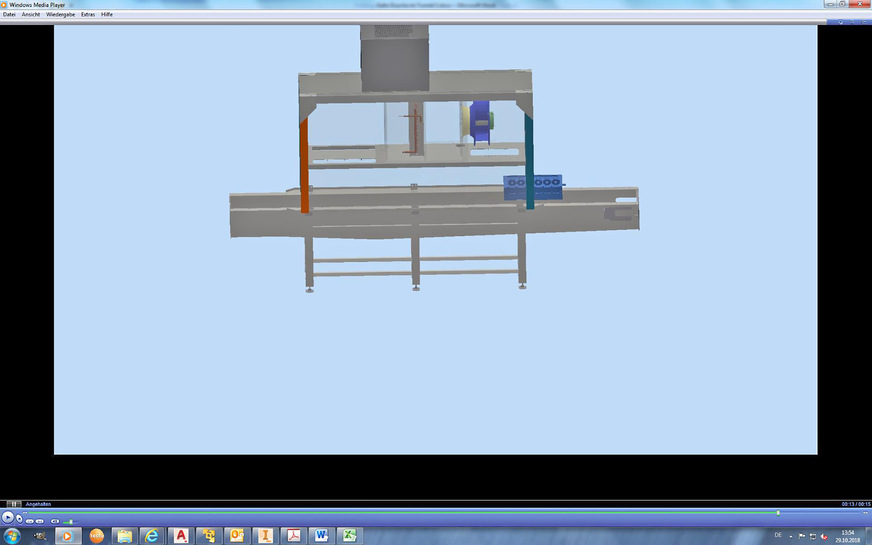This screenshot has height=545, width=872.
Task: Open Windows Explorer folder icon in taskbar
Action: [124, 536]
